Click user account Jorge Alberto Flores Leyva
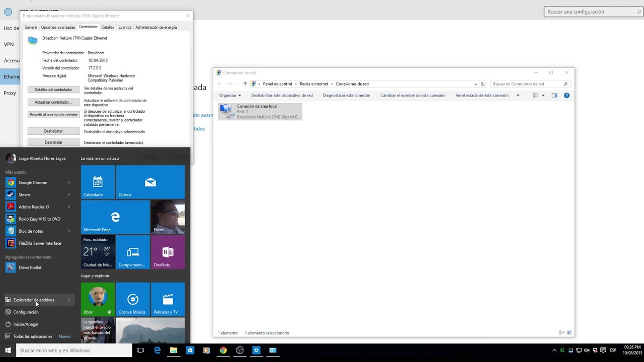The image size is (644, 362). tap(36, 158)
